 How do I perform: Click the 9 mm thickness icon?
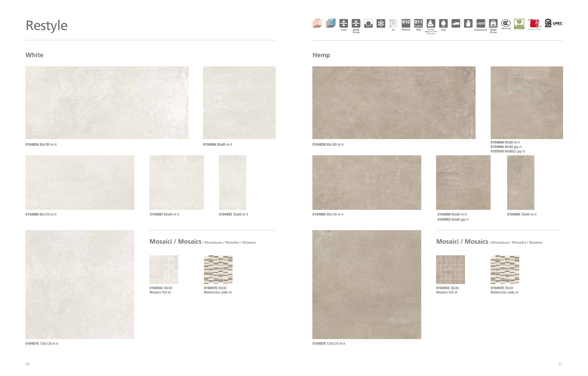click(x=344, y=24)
